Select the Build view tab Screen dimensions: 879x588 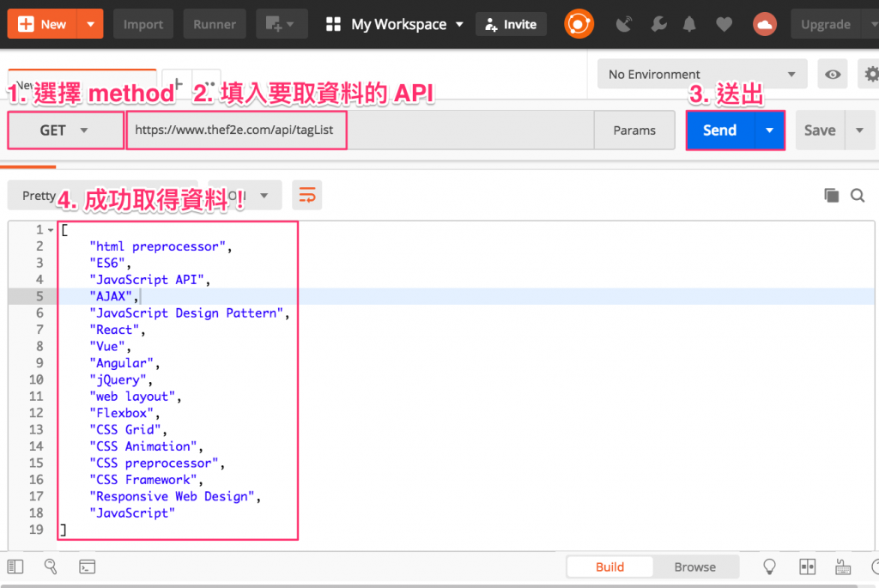click(610, 567)
